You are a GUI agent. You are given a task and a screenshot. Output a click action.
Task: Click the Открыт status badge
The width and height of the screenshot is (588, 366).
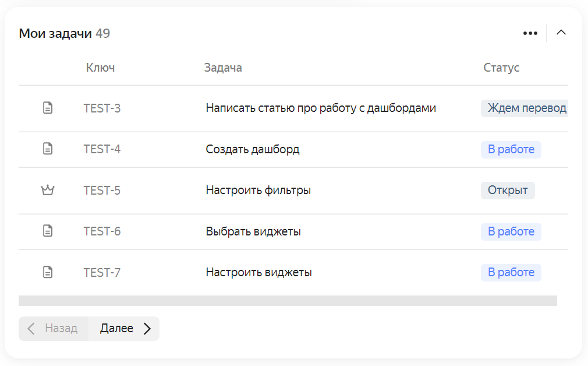pos(508,191)
